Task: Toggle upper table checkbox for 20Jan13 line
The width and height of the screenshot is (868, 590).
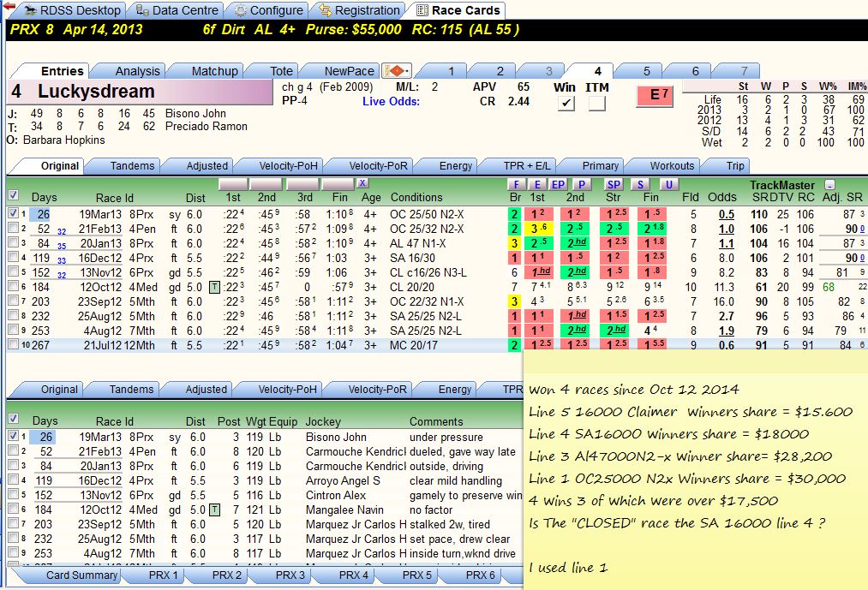Action: 14,242
